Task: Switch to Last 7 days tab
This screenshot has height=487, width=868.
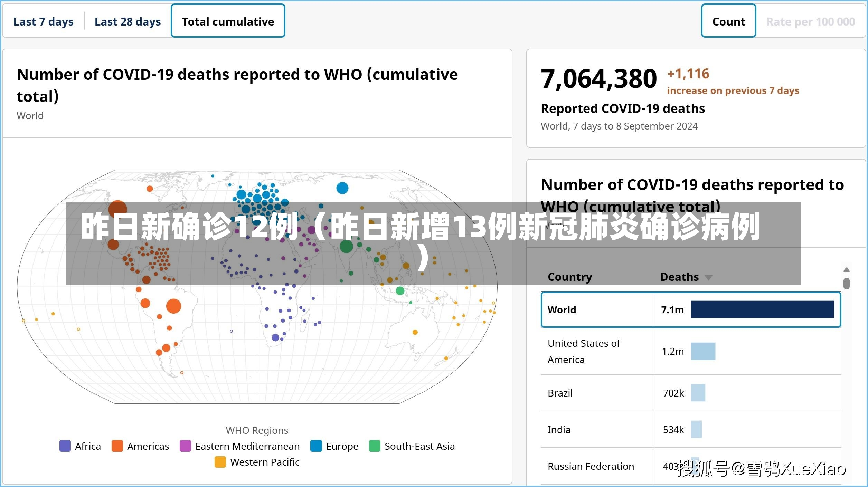Action: (44, 21)
